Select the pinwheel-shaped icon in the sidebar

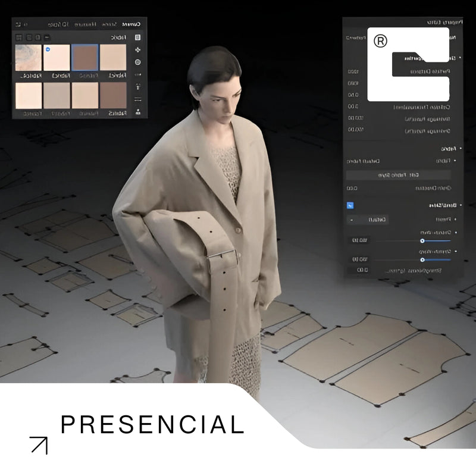[138, 50]
